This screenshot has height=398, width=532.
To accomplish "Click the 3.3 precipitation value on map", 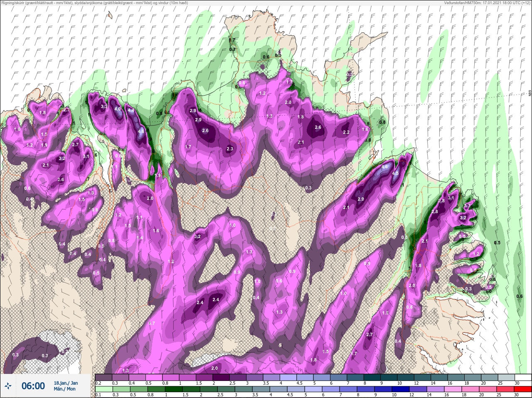I will [x=104, y=107].
